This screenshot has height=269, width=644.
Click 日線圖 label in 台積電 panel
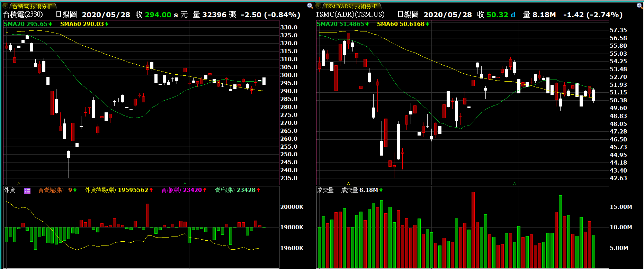click(x=66, y=15)
